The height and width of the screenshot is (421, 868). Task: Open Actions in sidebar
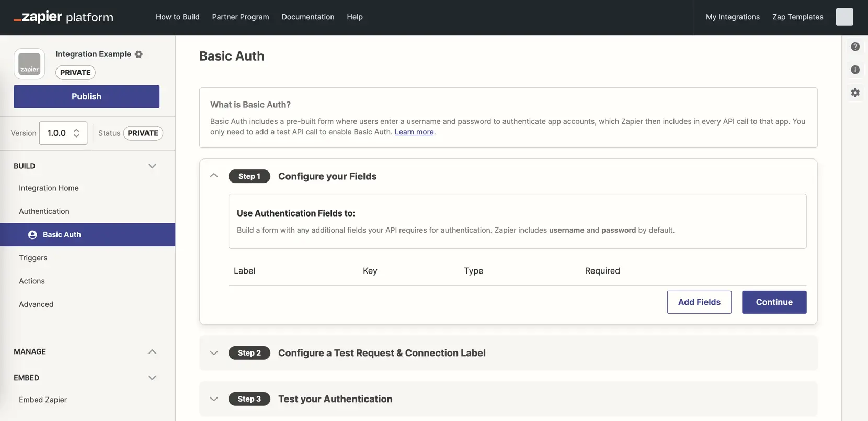pos(32,281)
